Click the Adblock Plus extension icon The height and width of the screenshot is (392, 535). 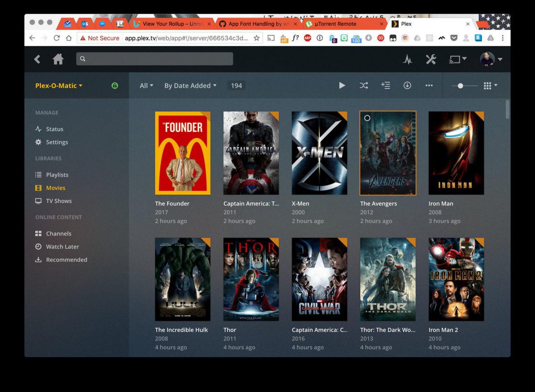pos(308,38)
